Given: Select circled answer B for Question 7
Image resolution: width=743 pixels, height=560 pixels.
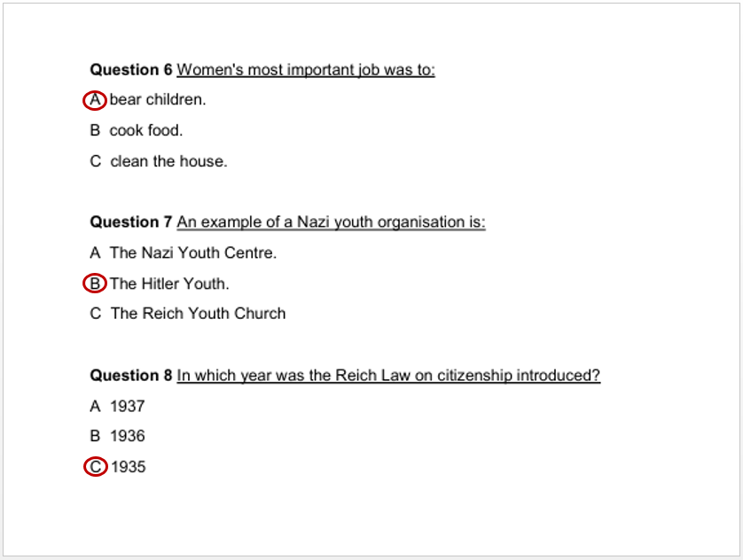Looking at the screenshot, I should tap(95, 284).
